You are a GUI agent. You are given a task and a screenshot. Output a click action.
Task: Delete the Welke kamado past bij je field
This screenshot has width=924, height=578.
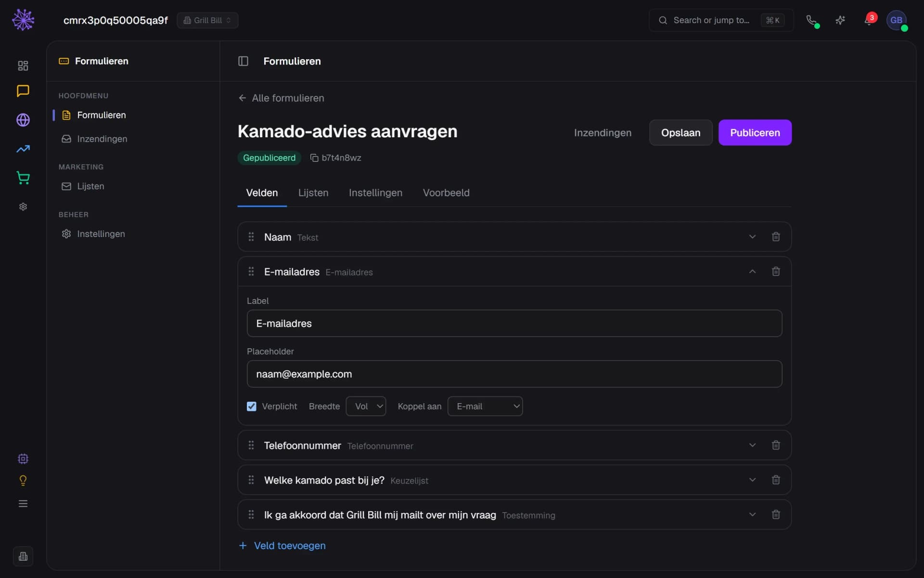tap(776, 480)
